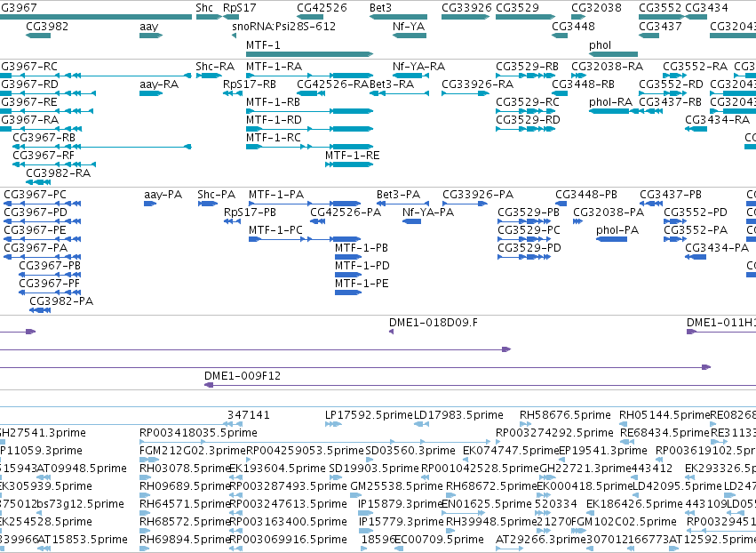Click the phol gene label
This screenshot has width=756, height=553.
tap(601, 44)
